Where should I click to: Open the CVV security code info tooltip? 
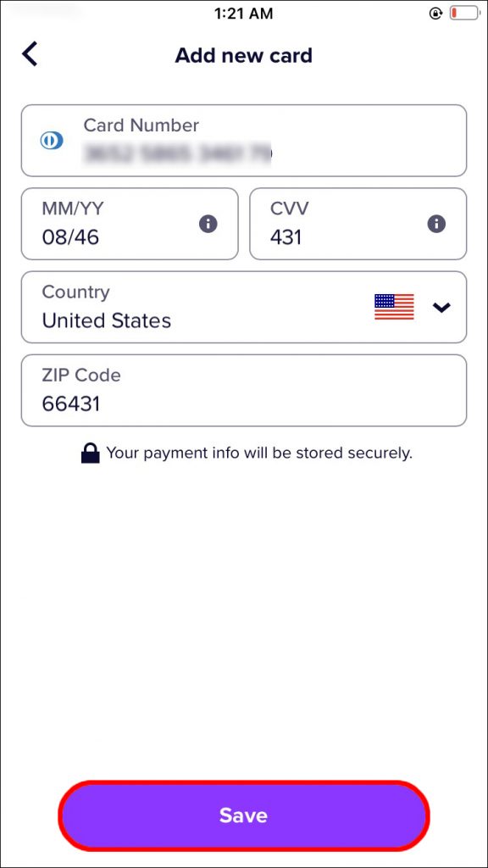435,224
